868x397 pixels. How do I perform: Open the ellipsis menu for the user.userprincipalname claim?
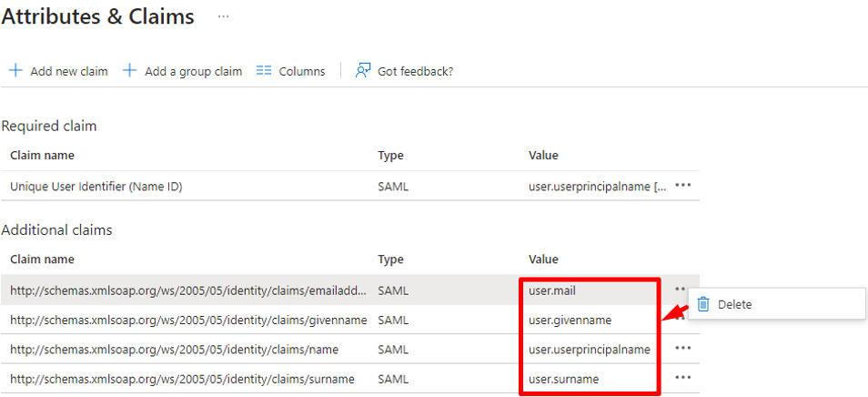click(x=683, y=349)
